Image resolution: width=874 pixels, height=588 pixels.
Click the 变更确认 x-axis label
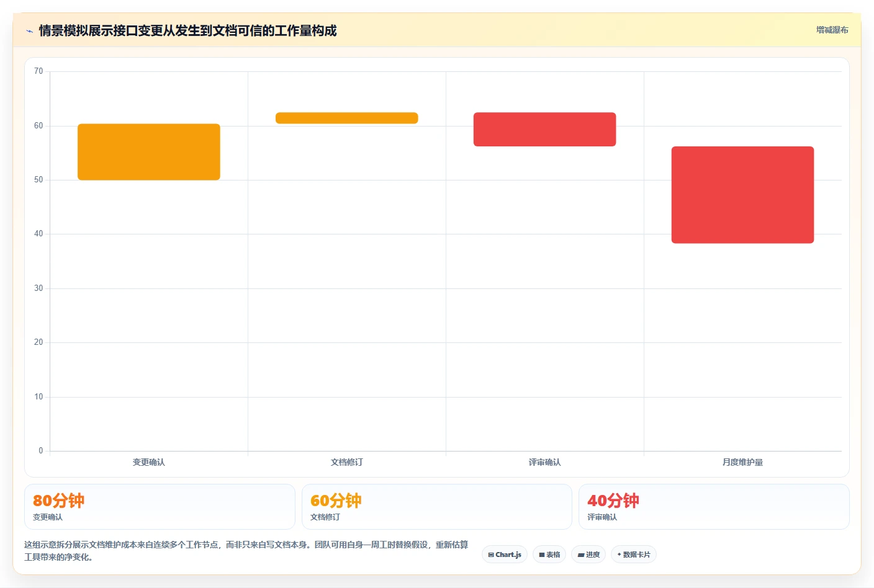pyautogui.click(x=149, y=462)
